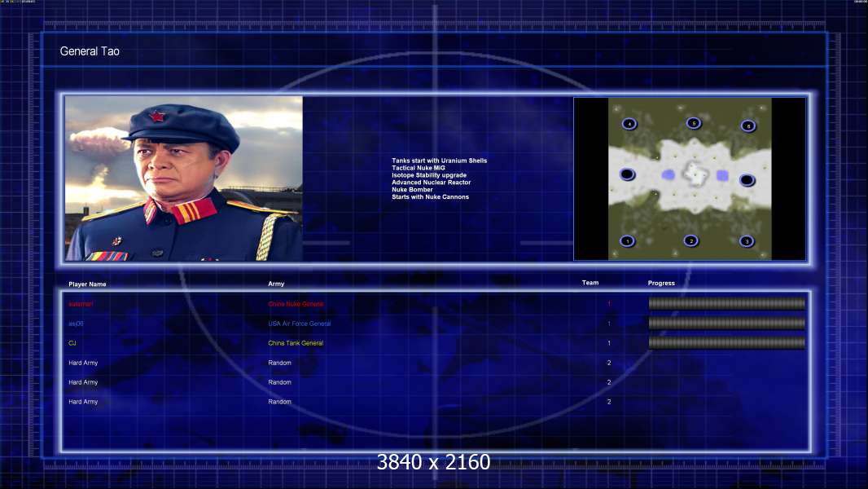This screenshot has height=489, width=868.
Task: Click team number in China Tank General row
Action: [609, 343]
